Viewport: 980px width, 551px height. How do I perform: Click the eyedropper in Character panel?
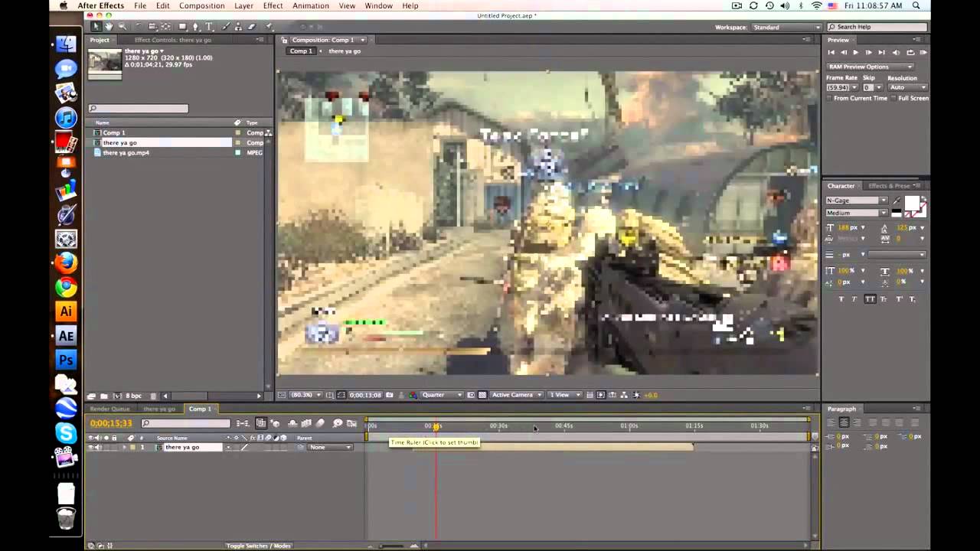(x=897, y=201)
